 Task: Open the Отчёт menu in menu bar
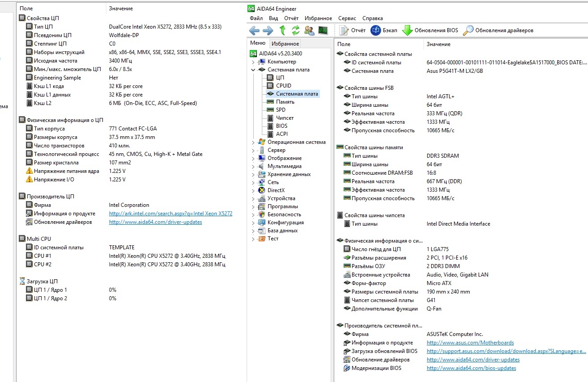tap(291, 18)
